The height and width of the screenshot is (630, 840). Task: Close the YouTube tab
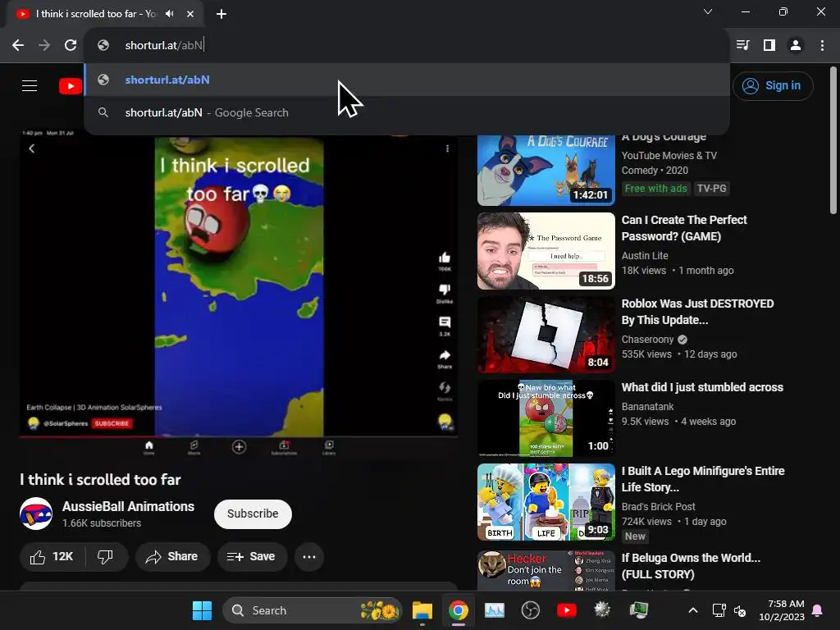coord(190,14)
